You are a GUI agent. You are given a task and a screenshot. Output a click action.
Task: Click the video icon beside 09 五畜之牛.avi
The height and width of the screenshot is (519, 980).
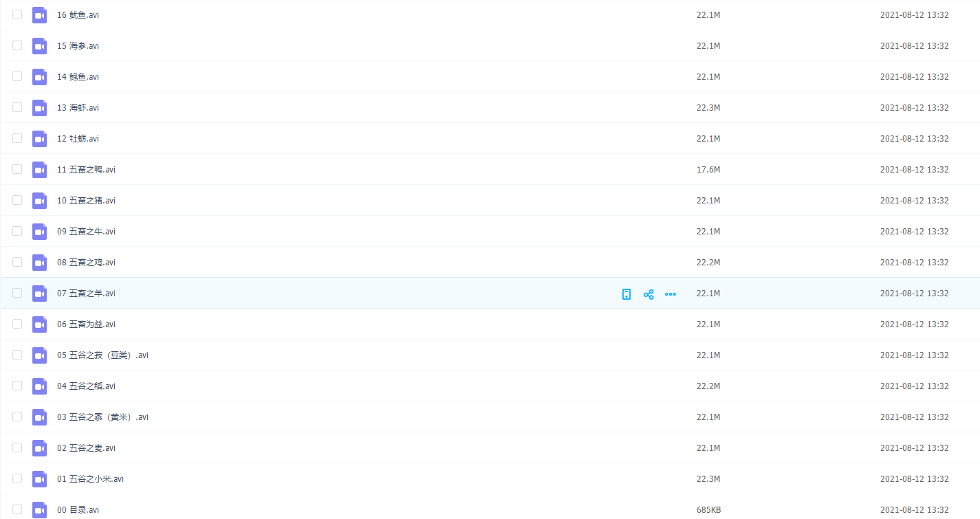(40, 232)
